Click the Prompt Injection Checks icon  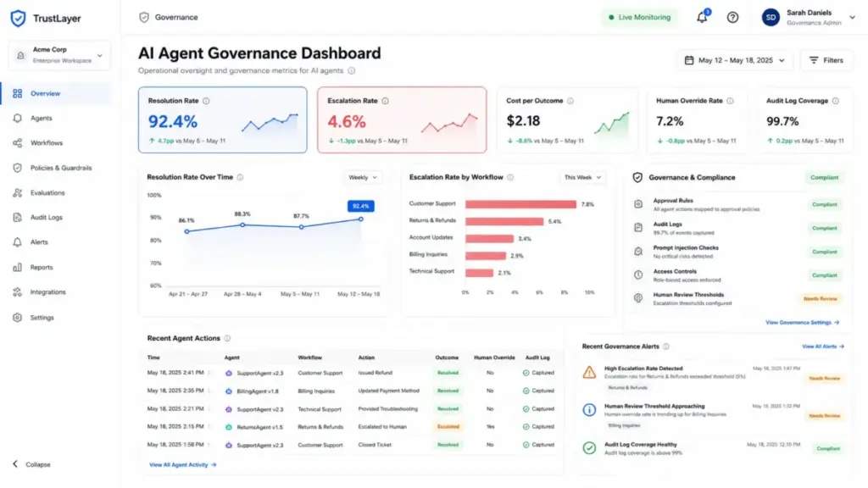pyautogui.click(x=638, y=251)
